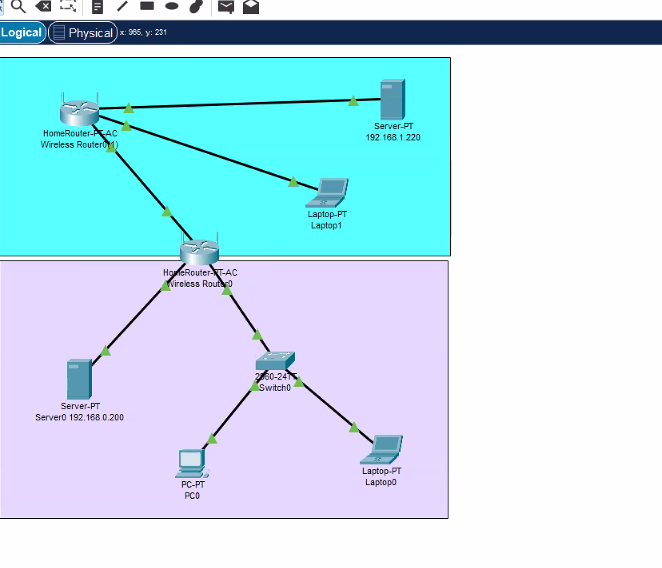662x568 pixels.
Task: Open the Laptop0 device icon
Action: click(x=381, y=450)
